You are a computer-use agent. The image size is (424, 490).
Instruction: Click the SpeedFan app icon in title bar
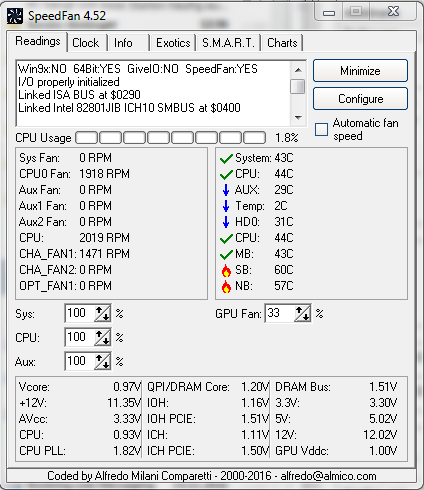pos(15,16)
